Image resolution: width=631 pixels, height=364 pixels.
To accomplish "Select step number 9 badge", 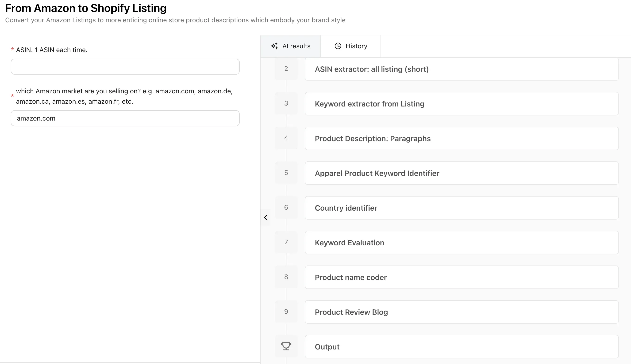I will (x=286, y=311).
